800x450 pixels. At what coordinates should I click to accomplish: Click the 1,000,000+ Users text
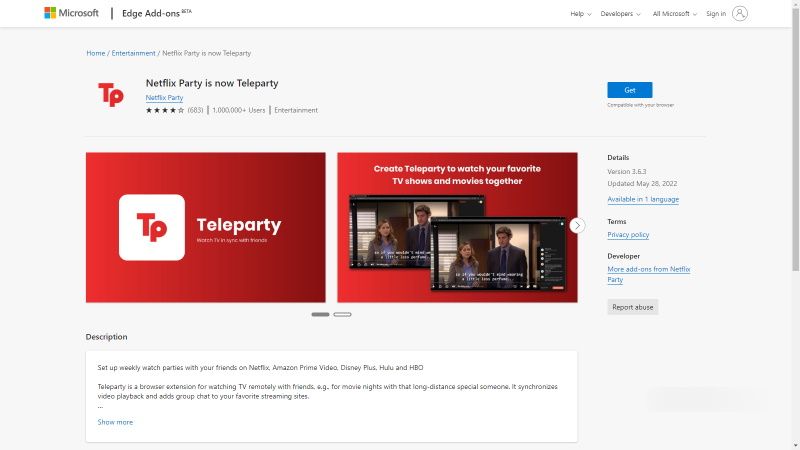tap(239, 110)
